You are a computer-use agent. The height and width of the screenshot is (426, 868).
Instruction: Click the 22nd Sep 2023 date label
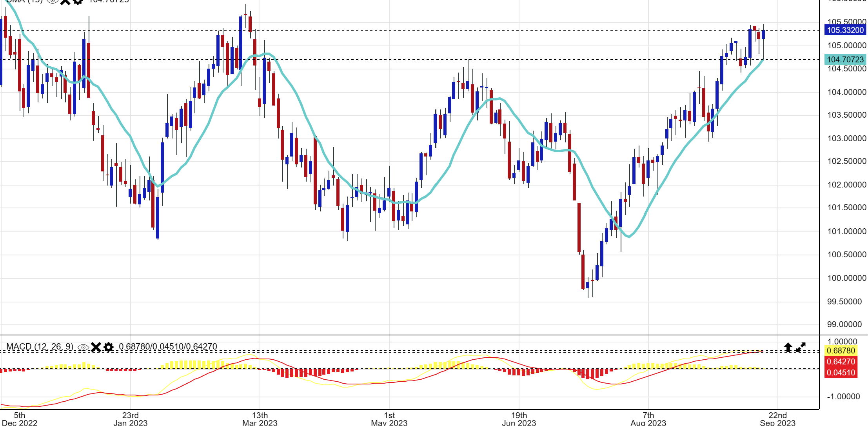777,419
